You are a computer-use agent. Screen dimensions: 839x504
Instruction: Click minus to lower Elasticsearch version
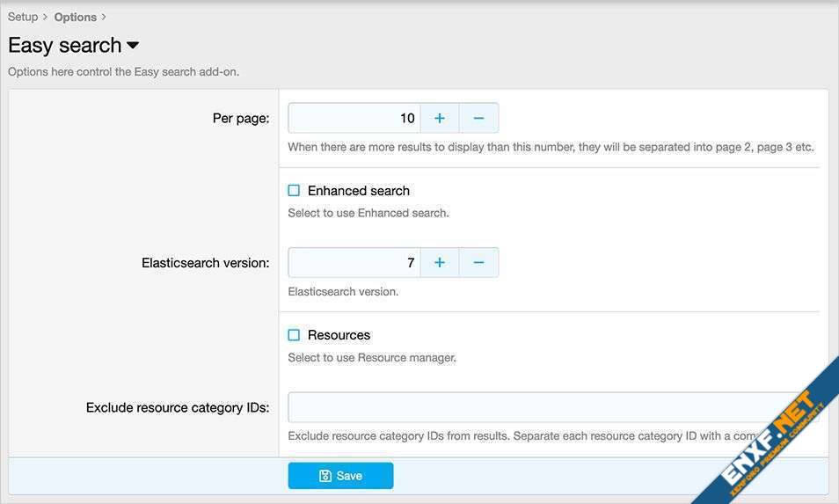pos(478,262)
